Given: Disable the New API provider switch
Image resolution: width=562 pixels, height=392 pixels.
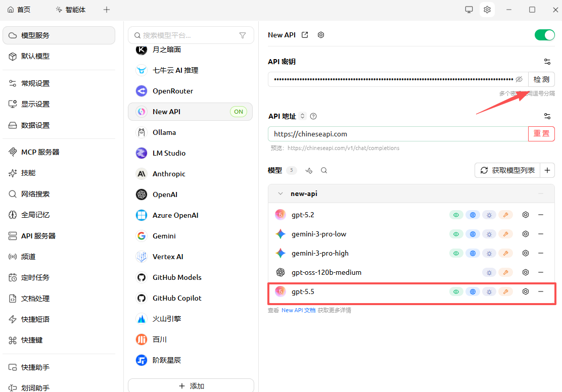Looking at the screenshot, I should [x=544, y=35].
